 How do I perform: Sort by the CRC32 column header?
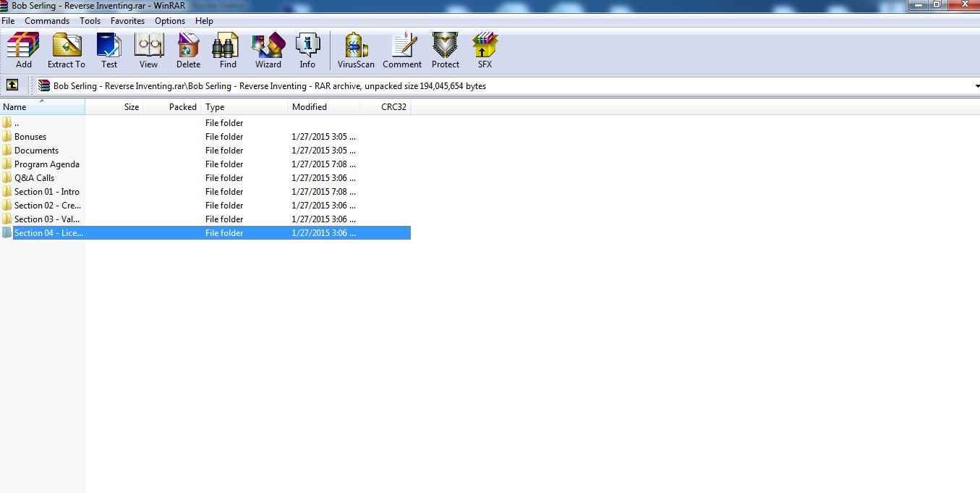coord(385,107)
